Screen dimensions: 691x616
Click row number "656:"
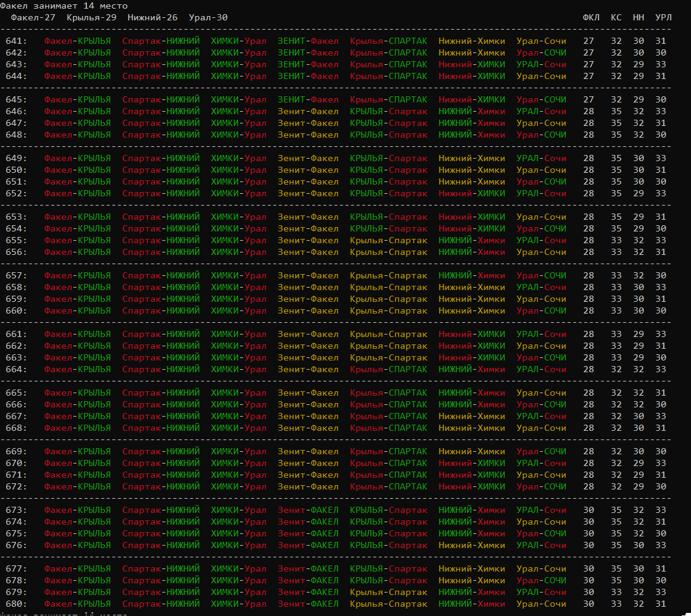pos(16,252)
